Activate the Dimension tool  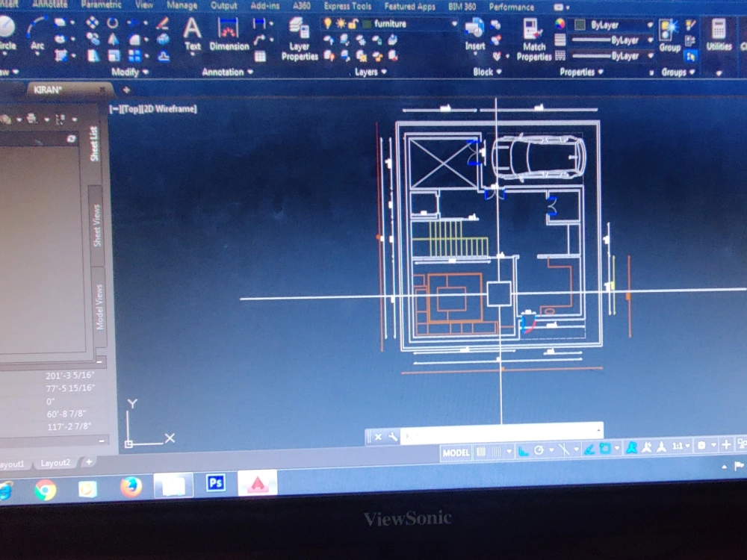(229, 34)
